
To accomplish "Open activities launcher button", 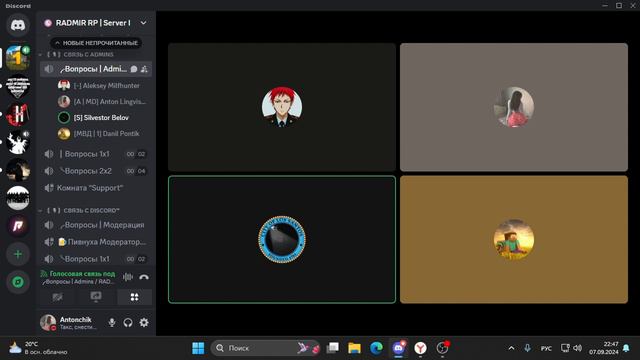I will tap(134, 297).
